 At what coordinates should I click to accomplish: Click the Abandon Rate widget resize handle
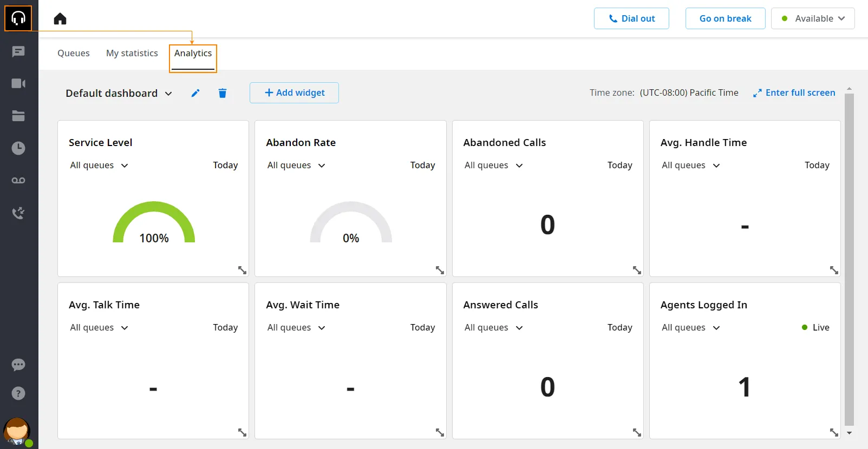click(440, 270)
